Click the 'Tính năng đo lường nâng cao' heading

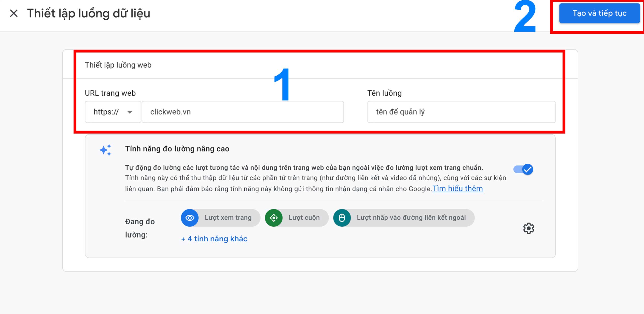[x=177, y=149]
